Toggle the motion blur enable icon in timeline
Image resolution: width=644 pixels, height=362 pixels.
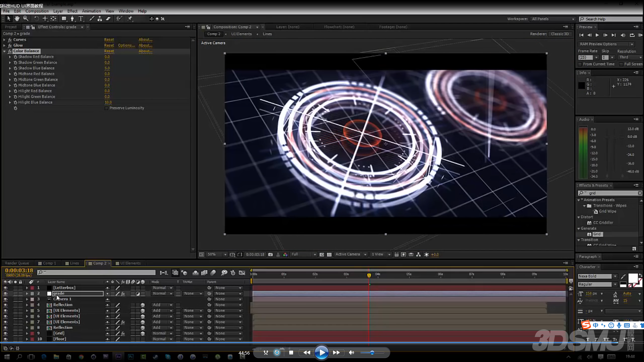coord(213,273)
